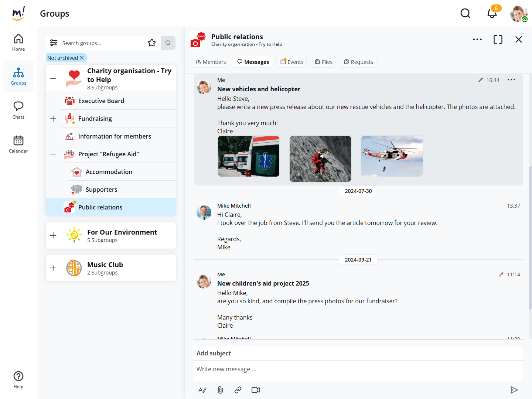Viewport: 532px width, 399px height.
Task: Click the insert link icon
Action: 238,390
